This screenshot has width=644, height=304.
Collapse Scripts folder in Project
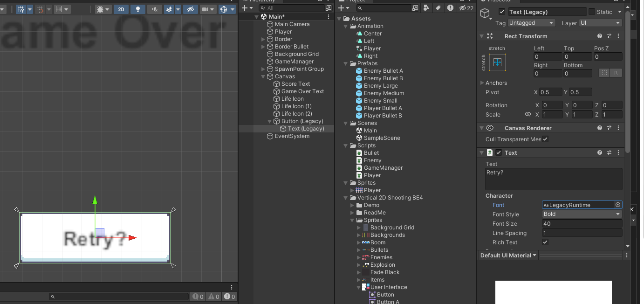point(346,145)
